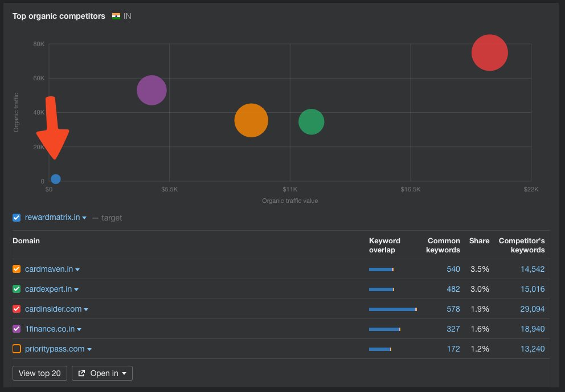Click the cardmaven.in keyword overlap bar
Viewport: 565px width, 392px height.
click(381, 269)
